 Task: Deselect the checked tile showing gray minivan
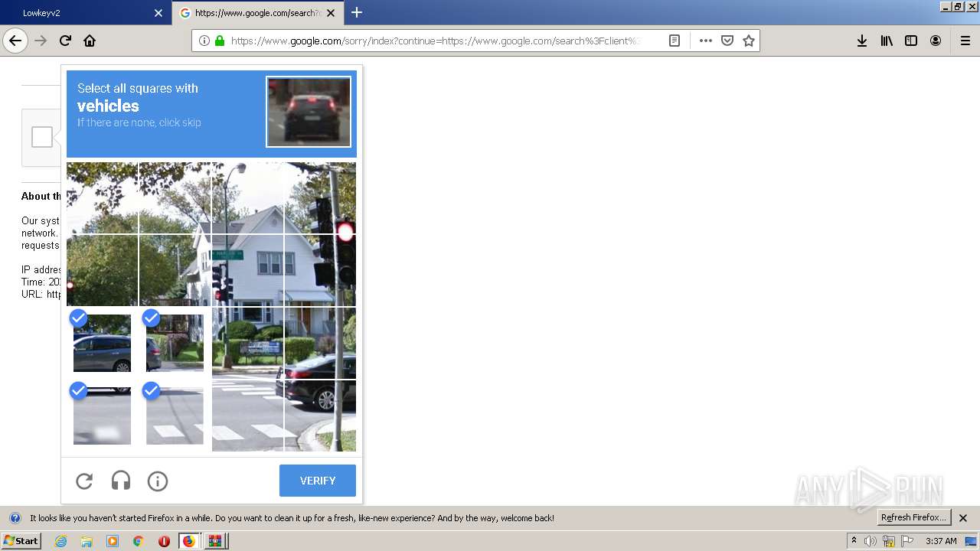(x=102, y=343)
